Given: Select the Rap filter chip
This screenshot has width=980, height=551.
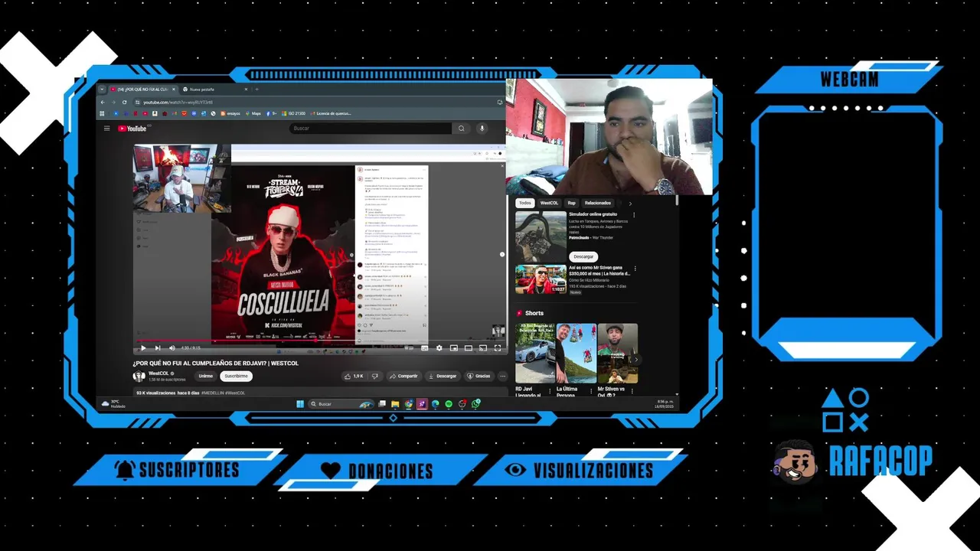Looking at the screenshot, I should (571, 203).
